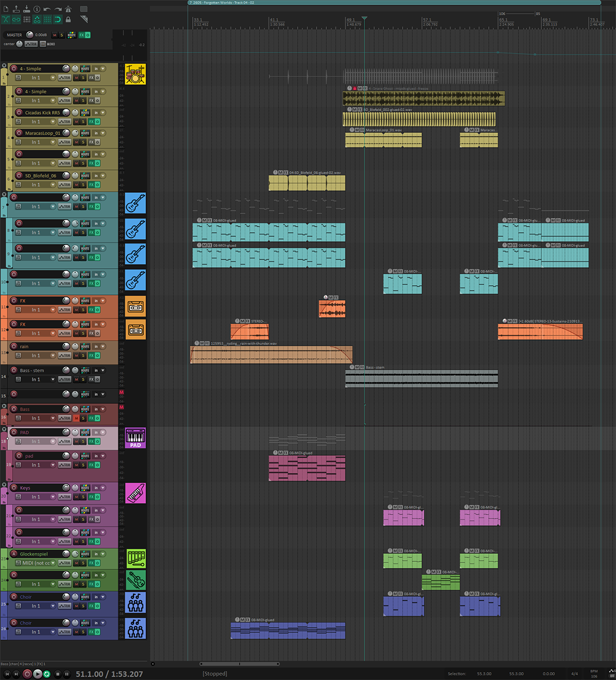Viewport: 616px width, 680px height.
Task: Mute the MASTER track
Action: (54, 35)
